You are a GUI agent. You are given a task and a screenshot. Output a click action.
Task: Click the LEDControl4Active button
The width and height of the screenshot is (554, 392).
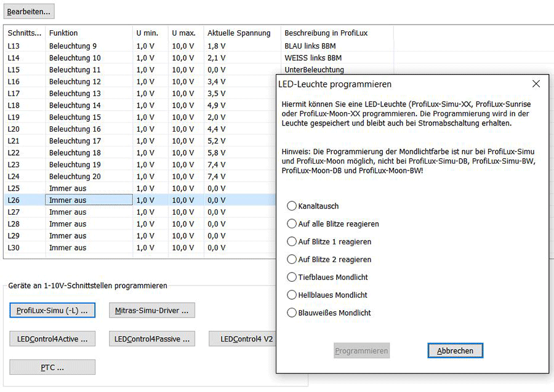[52, 338]
